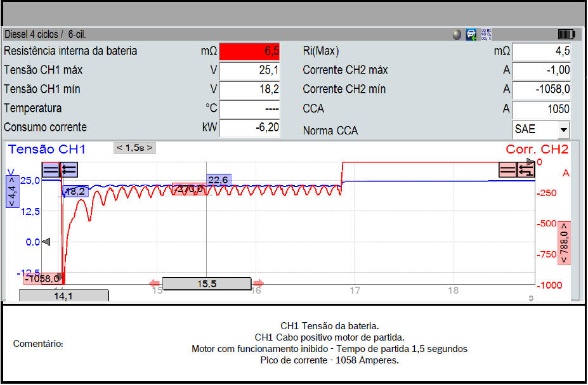588x385 pixels.
Task: Click the red battery internal resistance value field
Action: point(249,51)
